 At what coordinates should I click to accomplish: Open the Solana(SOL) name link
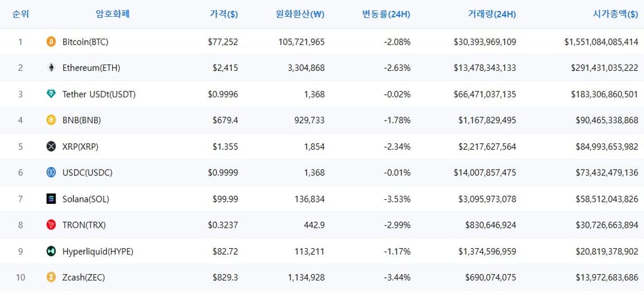(x=86, y=199)
